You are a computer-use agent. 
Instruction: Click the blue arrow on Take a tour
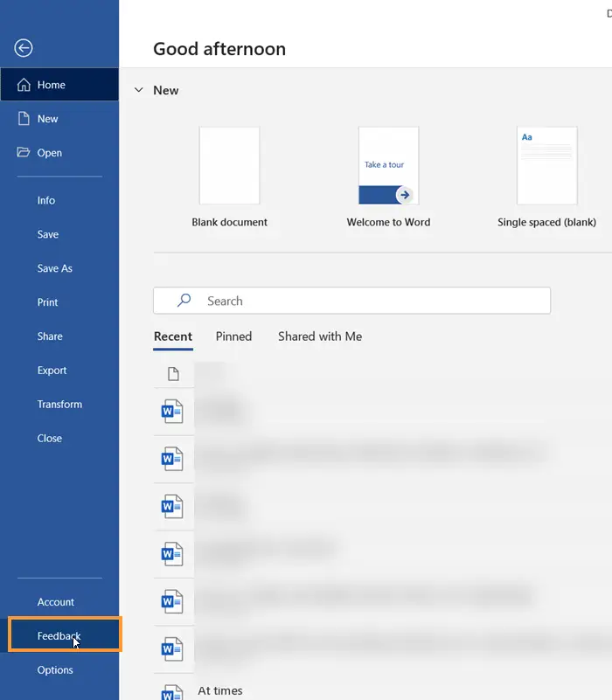tap(405, 195)
